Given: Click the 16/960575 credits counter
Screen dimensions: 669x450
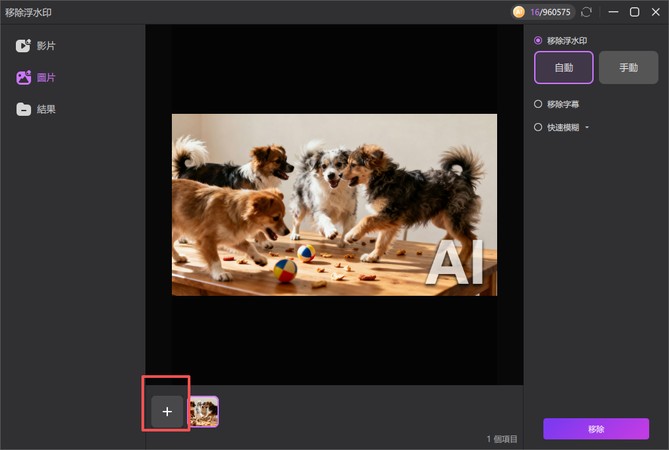Looking at the screenshot, I should coord(551,12).
